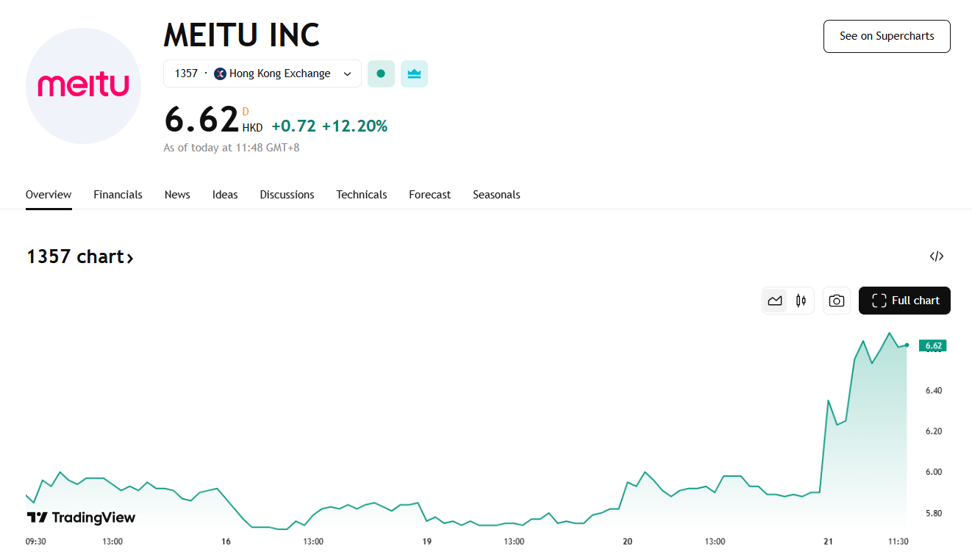Click the 6.62 price label on axis
This screenshot has height=560, width=972.
933,345
